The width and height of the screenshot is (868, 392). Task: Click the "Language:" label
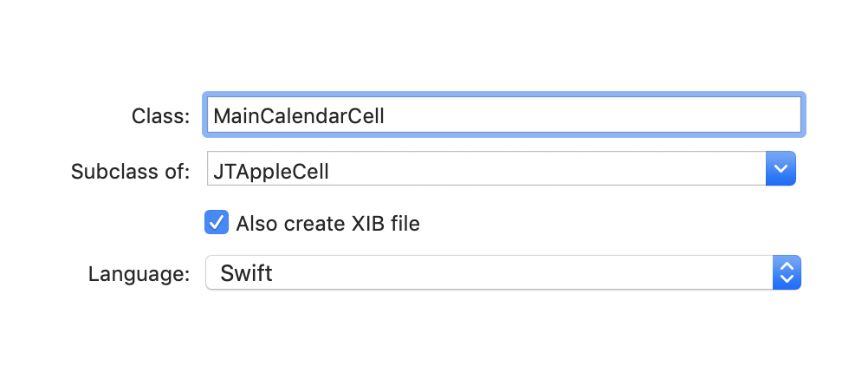pyautogui.click(x=139, y=274)
